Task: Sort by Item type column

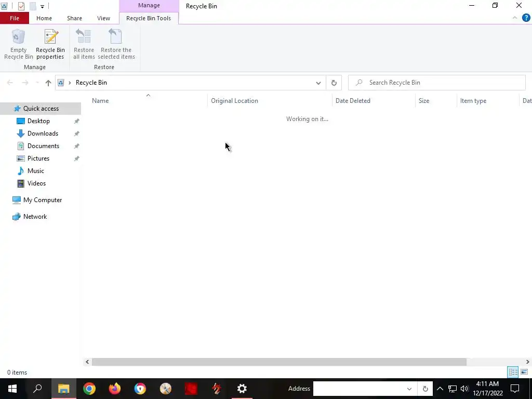Action: 473,101
